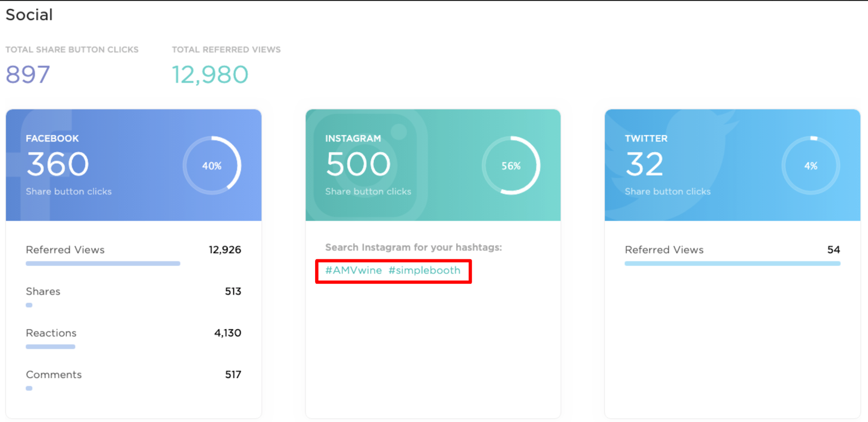Click Twitter's 'Share button clicks' caption
Viewport: 868px width, 422px height.
coord(668,191)
